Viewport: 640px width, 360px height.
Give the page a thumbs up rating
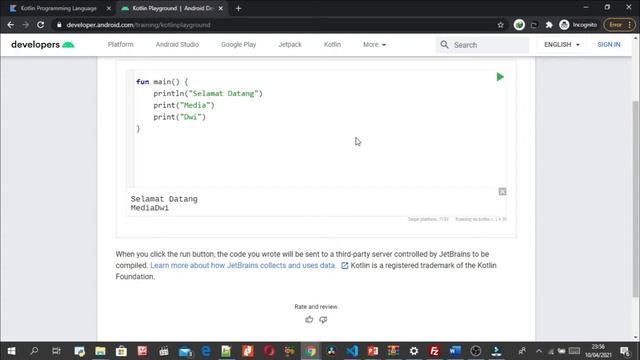[309, 319]
